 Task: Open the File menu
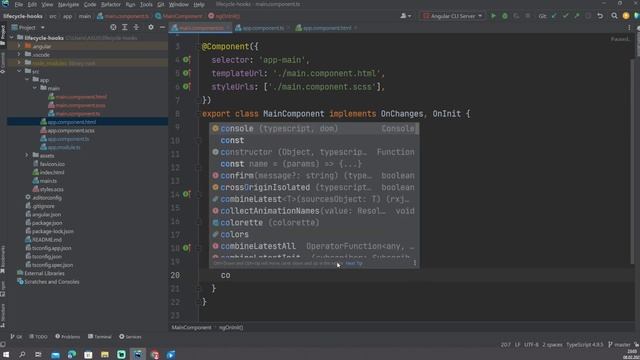pos(19,4)
